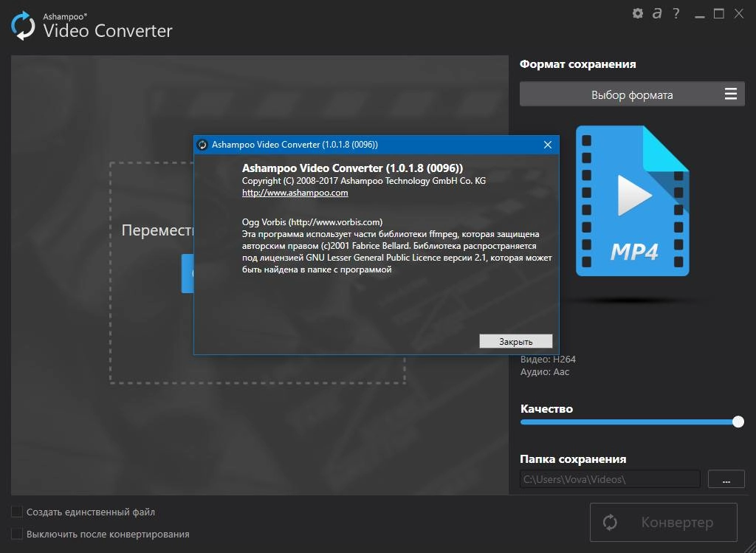Open the http://www.ashampoo.com link

[295, 193]
